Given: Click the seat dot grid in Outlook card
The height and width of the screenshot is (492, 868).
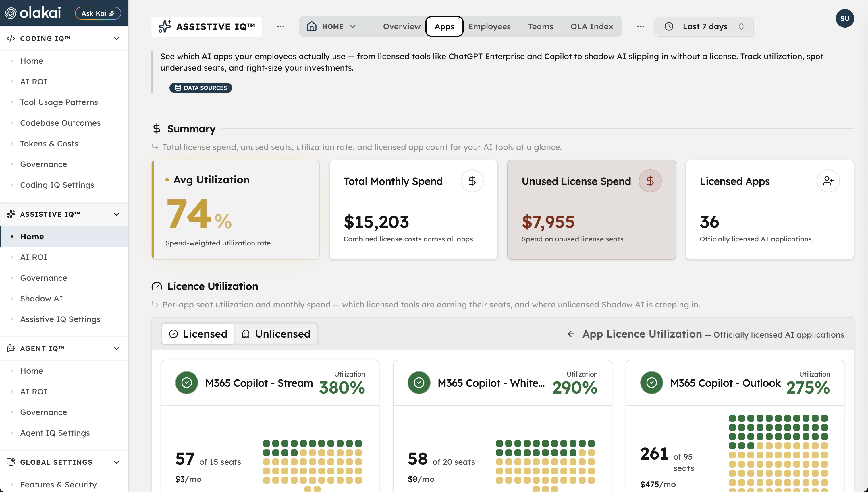Looking at the screenshot, I should pos(778,453).
